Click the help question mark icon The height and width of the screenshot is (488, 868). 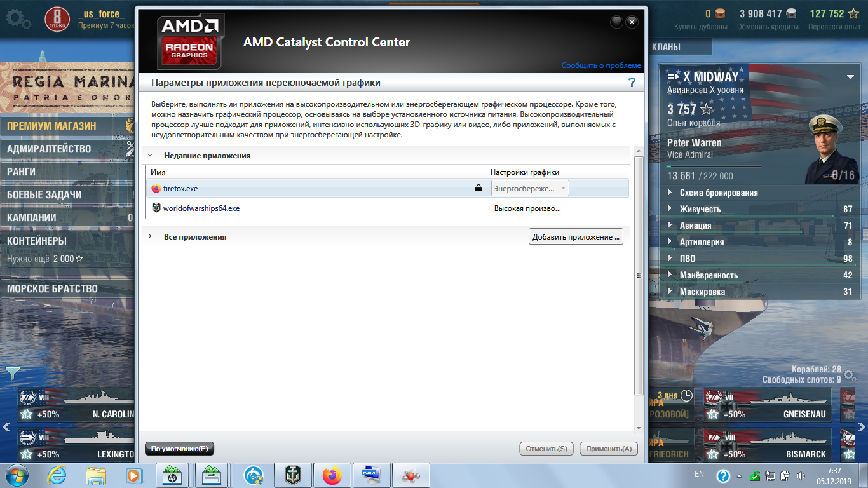tap(632, 83)
